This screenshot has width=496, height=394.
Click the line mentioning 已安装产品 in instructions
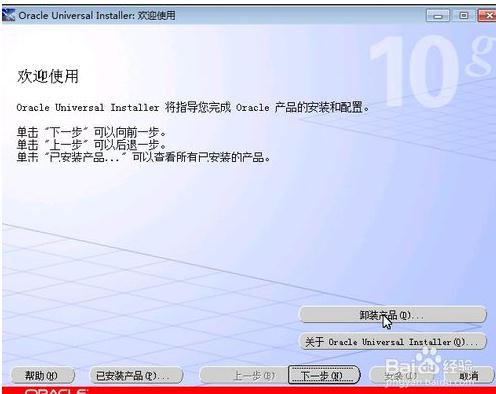pyautogui.click(x=143, y=157)
